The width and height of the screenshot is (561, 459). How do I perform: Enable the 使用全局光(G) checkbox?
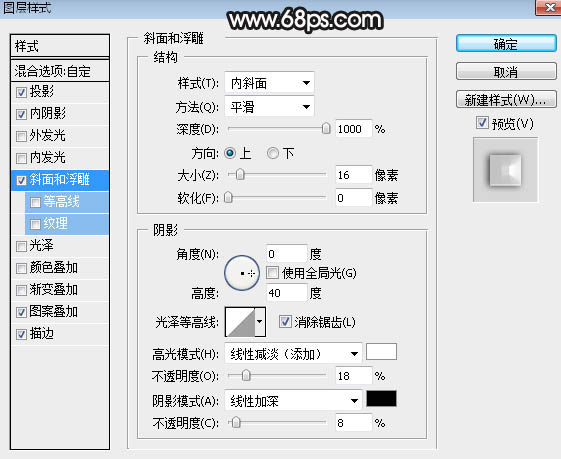click(x=272, y=273)
